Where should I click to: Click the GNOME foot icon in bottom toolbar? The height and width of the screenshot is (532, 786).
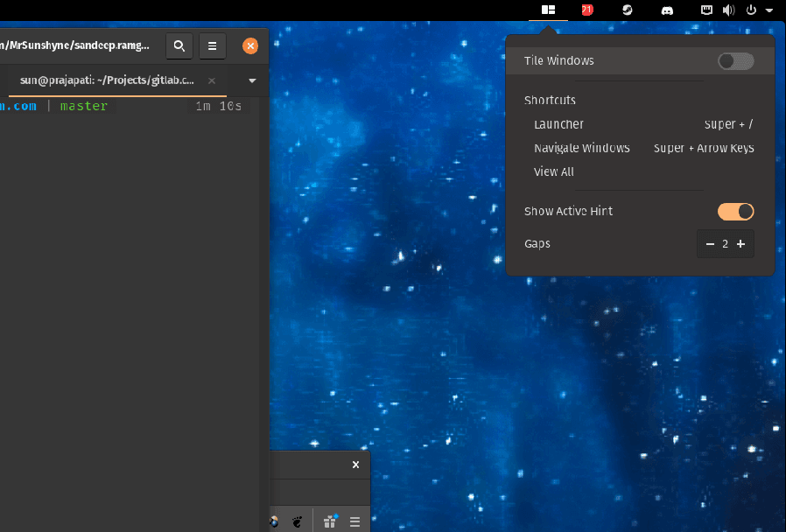(297, 521)
